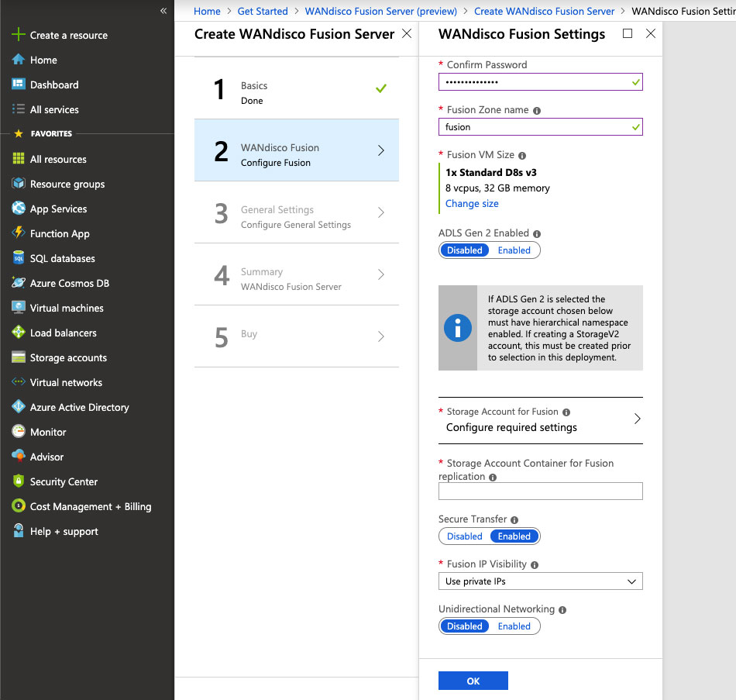Open the Fusion IP Visibility dropdown
This screenshot has height=700, width=736.
click(x=540, y=581)
